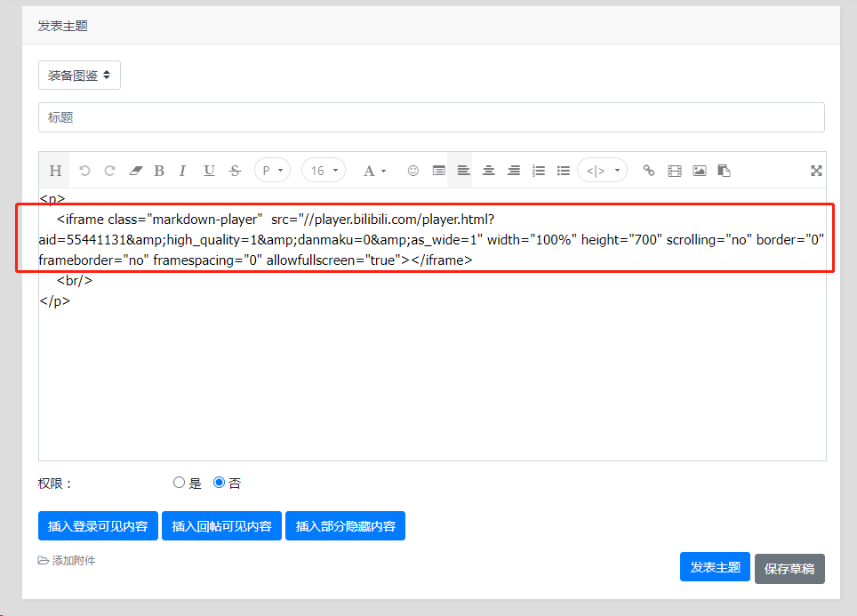Open the 装备图鉴 category dropdown

pos(79,75)
